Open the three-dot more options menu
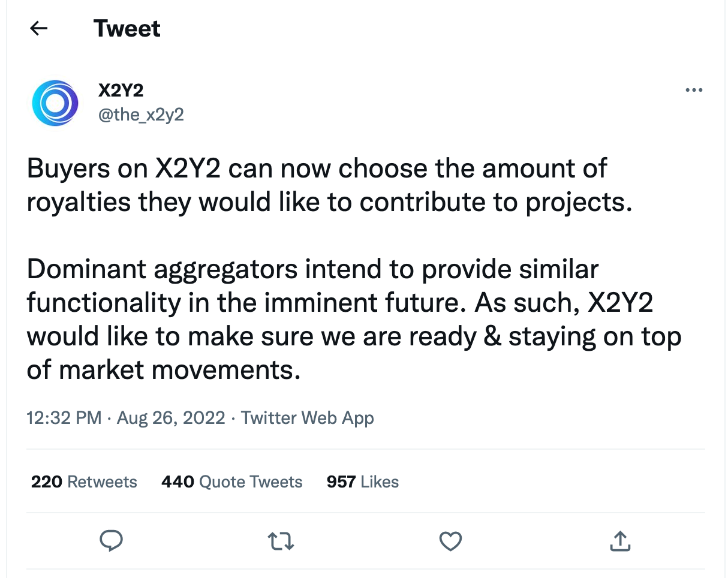 [x=694, y=91]
